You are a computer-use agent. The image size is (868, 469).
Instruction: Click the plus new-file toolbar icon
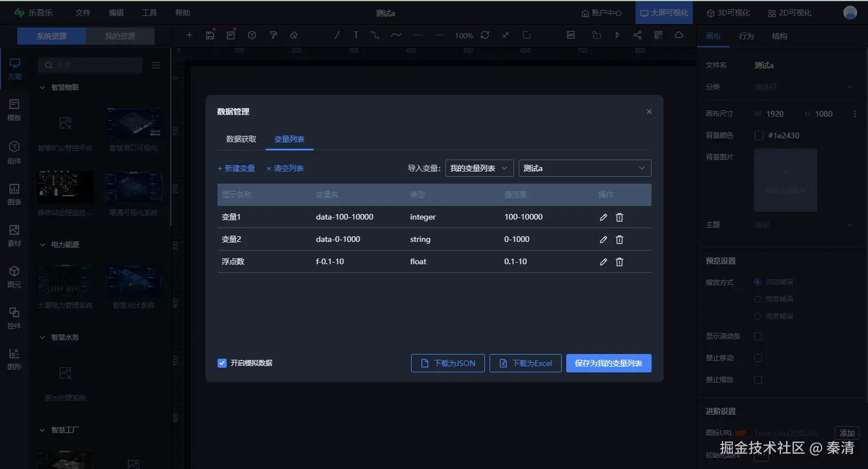pos(190,35)
